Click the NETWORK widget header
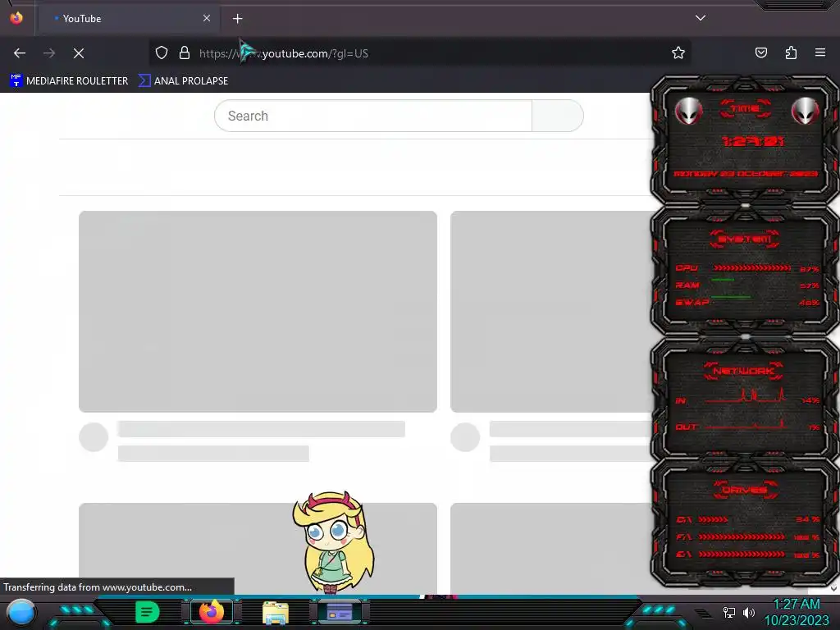 743,370
